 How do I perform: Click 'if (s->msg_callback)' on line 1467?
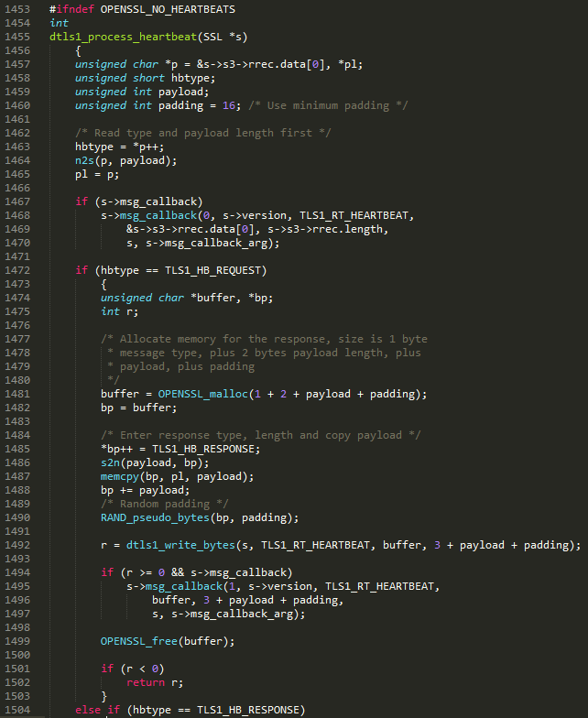tap(139, 201)
